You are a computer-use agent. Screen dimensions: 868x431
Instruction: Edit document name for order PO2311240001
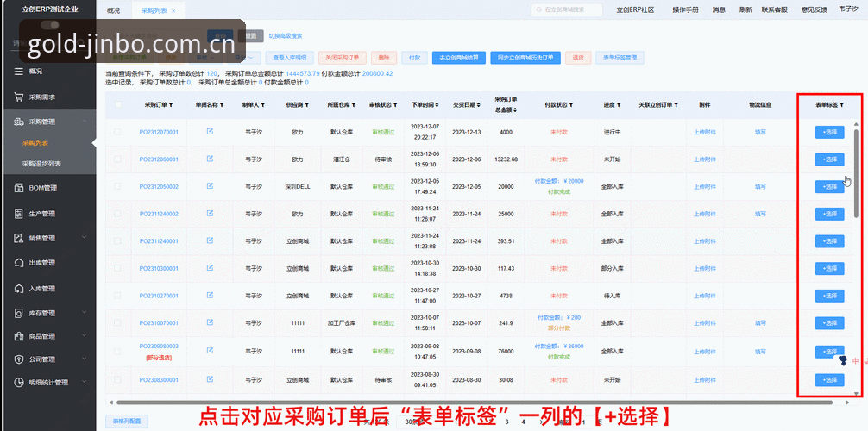[210, 240]
